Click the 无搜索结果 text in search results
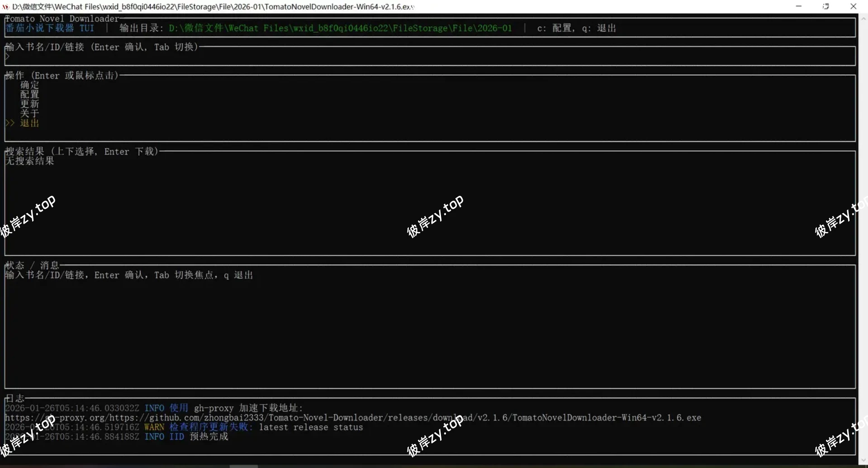 (x=30, y=161)
